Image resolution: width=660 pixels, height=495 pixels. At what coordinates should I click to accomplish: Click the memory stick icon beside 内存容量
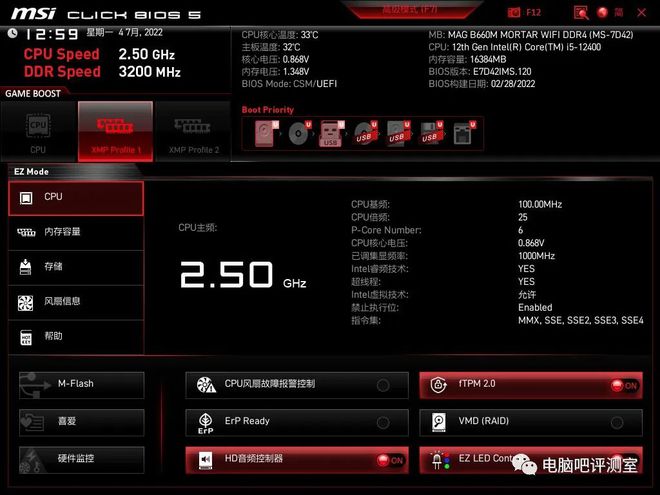click(x=26, y=232)
